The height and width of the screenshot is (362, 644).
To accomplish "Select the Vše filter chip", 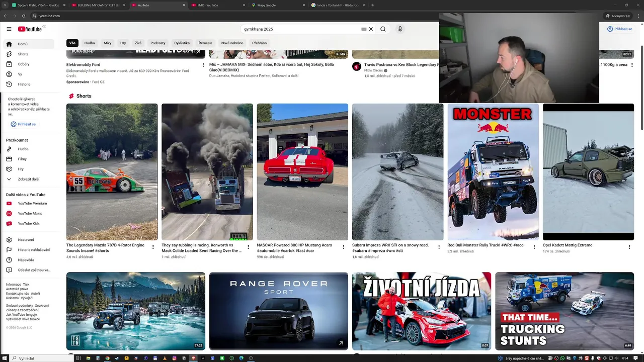I will coord(72,43).
